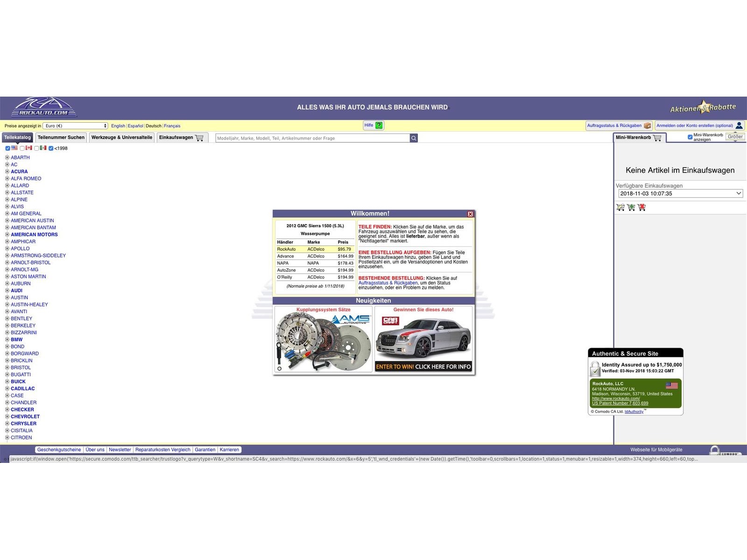Click the user silhouette icon beside Anmelden
747x560 pixels.
pos(739,126)
